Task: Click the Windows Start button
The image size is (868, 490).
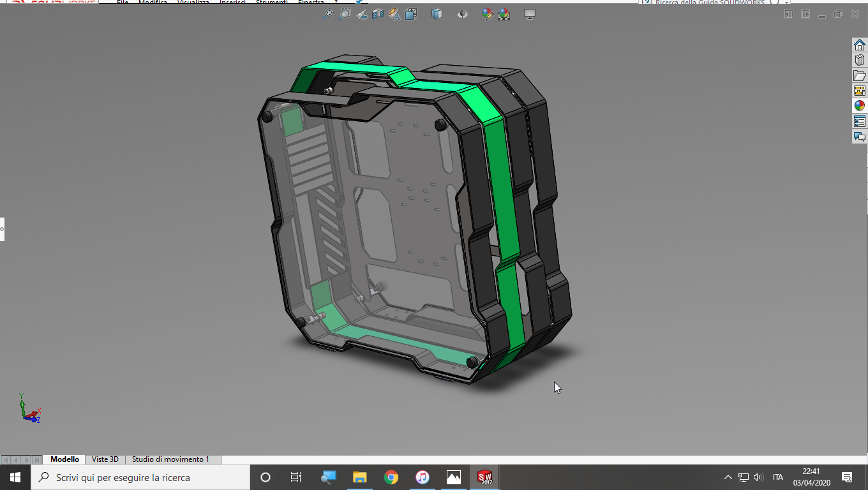Action: (15, 477)
